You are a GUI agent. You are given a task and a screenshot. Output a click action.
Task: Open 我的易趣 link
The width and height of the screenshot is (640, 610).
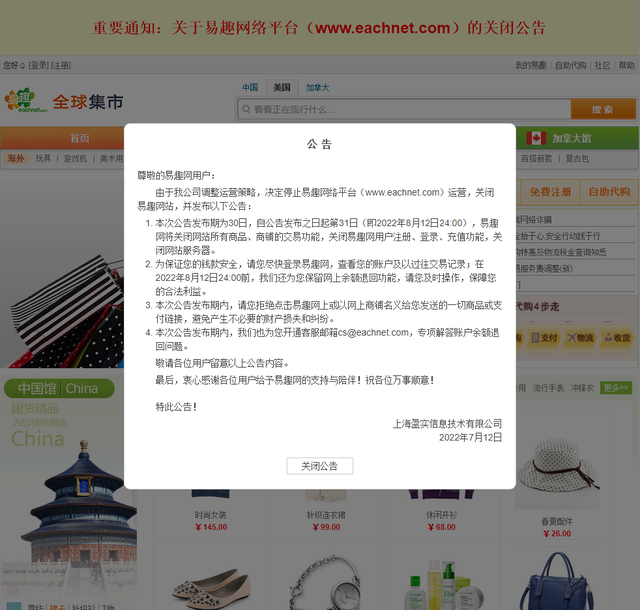pos(530,65)
